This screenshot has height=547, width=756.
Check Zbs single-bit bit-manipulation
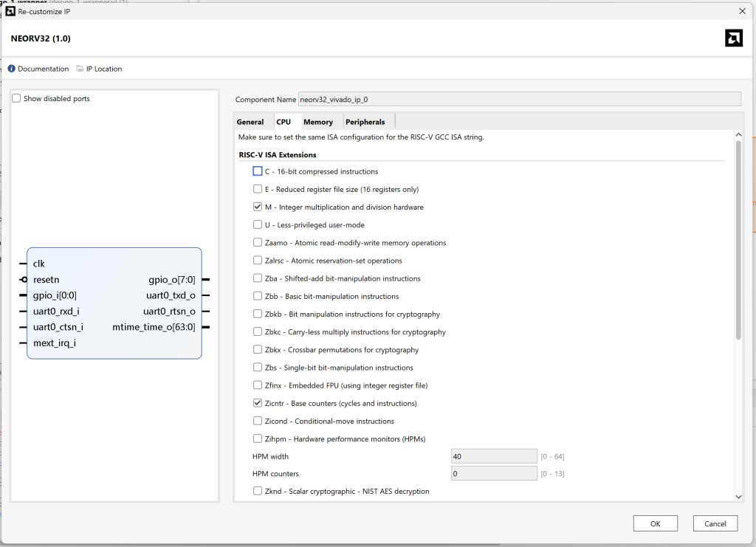(x=258, y=367)
